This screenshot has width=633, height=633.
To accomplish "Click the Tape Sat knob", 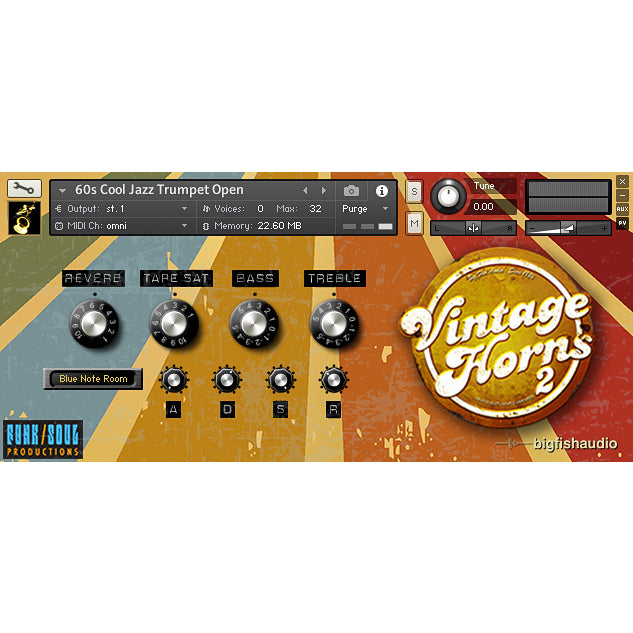I will (x=174, y=324).
